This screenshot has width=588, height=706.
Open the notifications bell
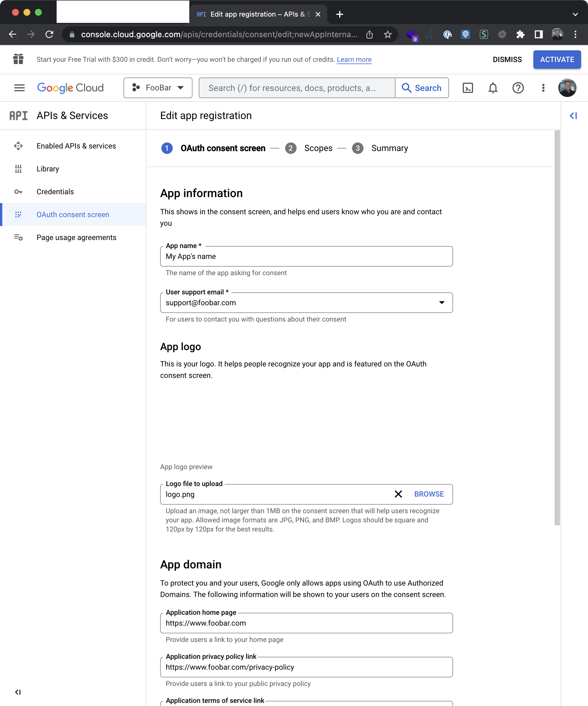[x=493, y=88]
